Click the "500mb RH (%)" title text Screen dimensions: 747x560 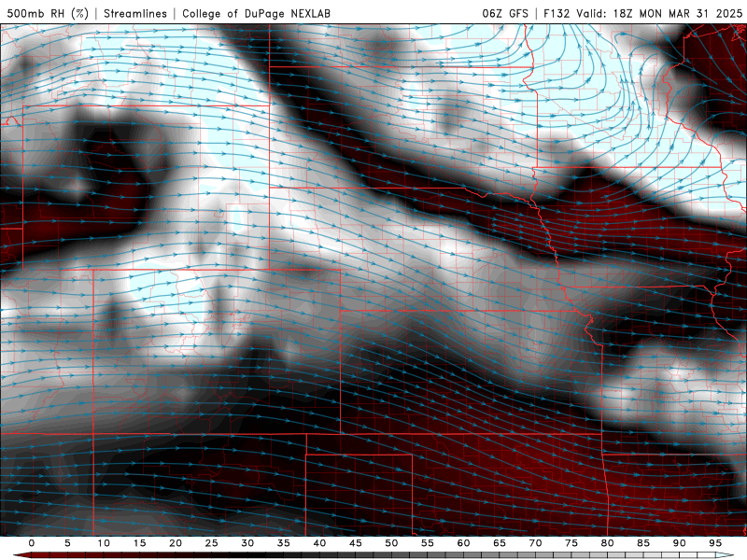click(x=48, y=13)
